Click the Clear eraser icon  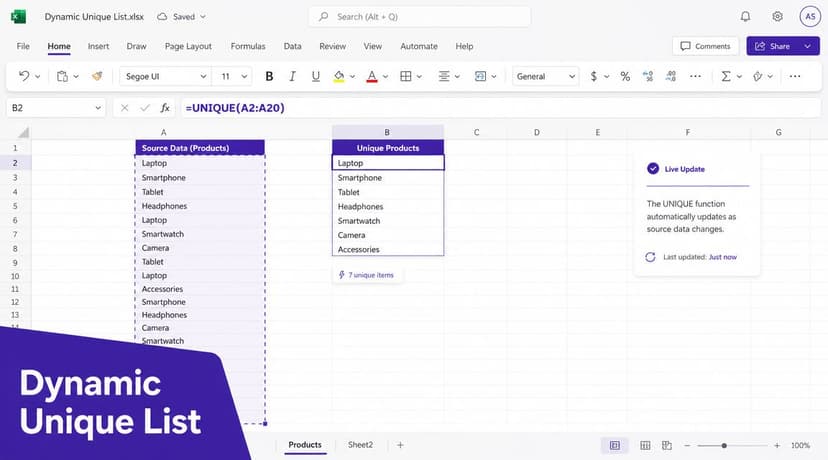[758, 76]
